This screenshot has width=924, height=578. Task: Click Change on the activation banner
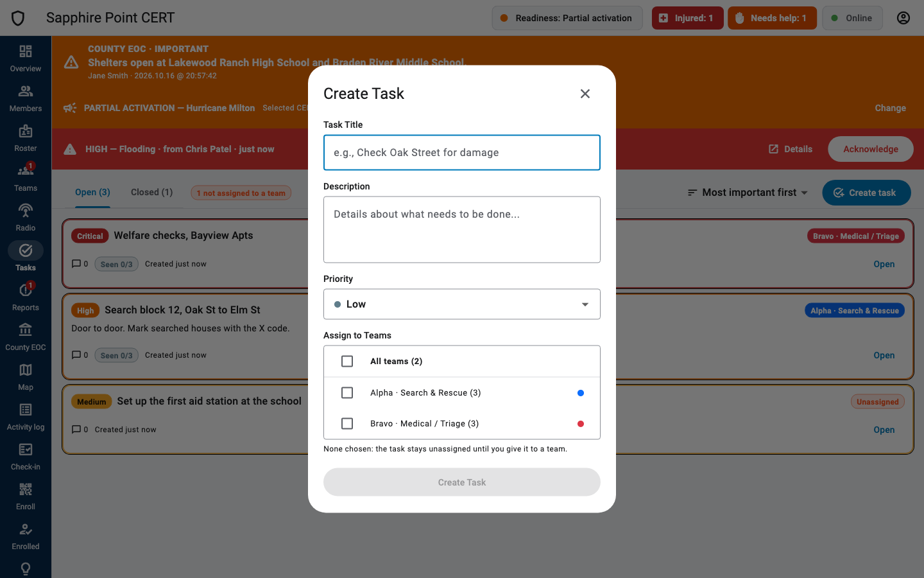[891, 108]
